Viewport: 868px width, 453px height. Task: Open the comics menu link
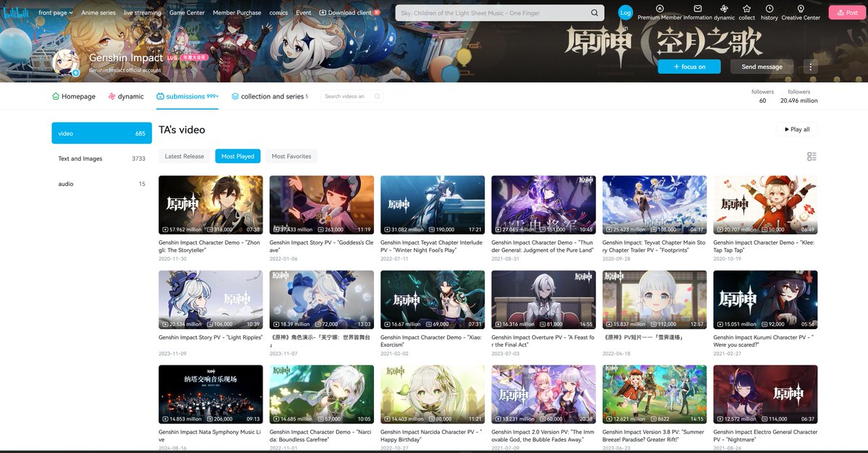click(278, 13)
